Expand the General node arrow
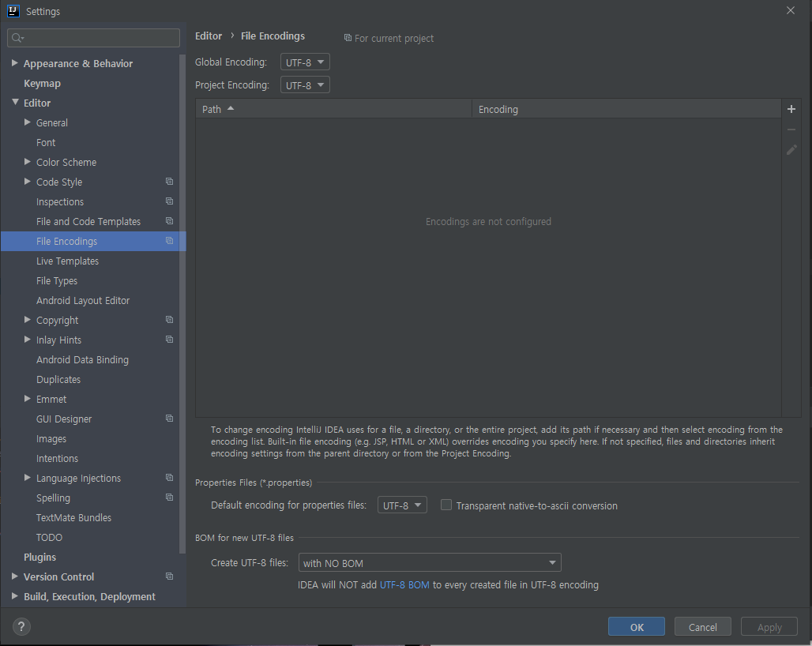The width and height of the screenshot is (812, 646). point(28,122)
